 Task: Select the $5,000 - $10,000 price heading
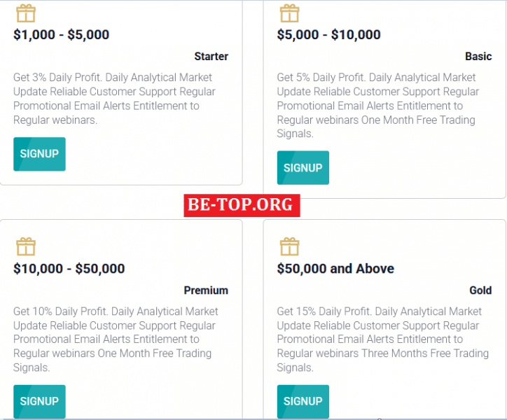[x=329, y=35]
